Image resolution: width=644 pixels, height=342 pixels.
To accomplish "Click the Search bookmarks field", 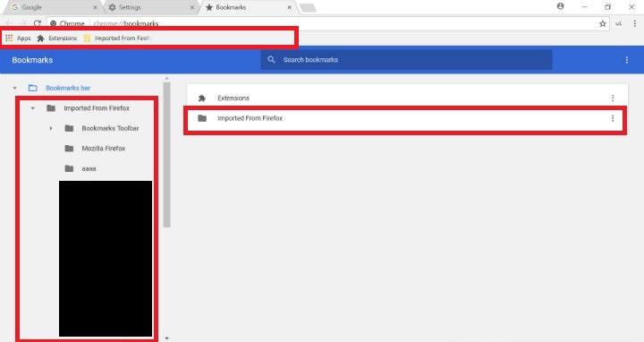I will pos(406,60).
